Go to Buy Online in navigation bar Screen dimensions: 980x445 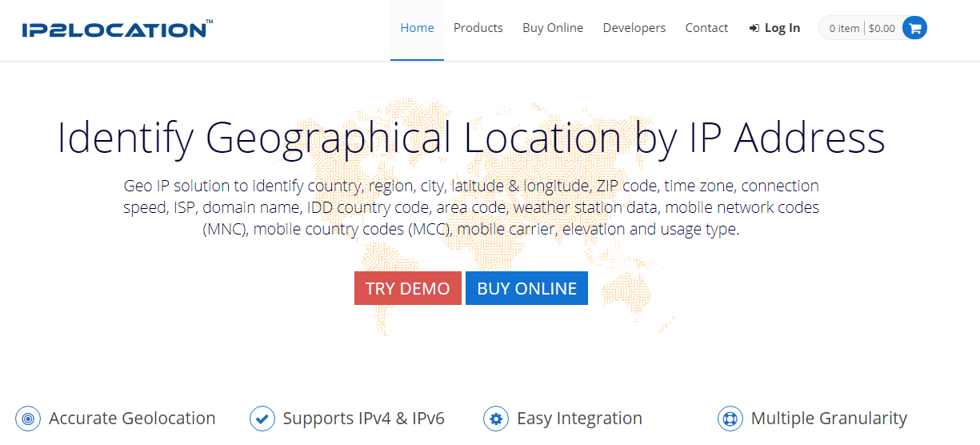click(553, 28)
